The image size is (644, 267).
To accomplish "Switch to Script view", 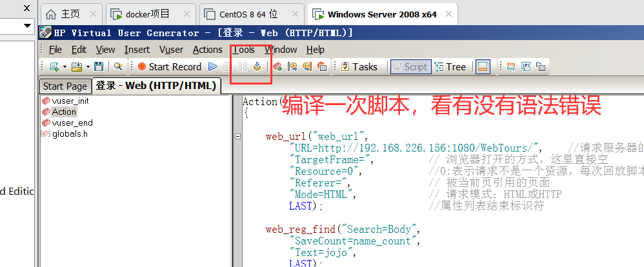I will point(410,66).
